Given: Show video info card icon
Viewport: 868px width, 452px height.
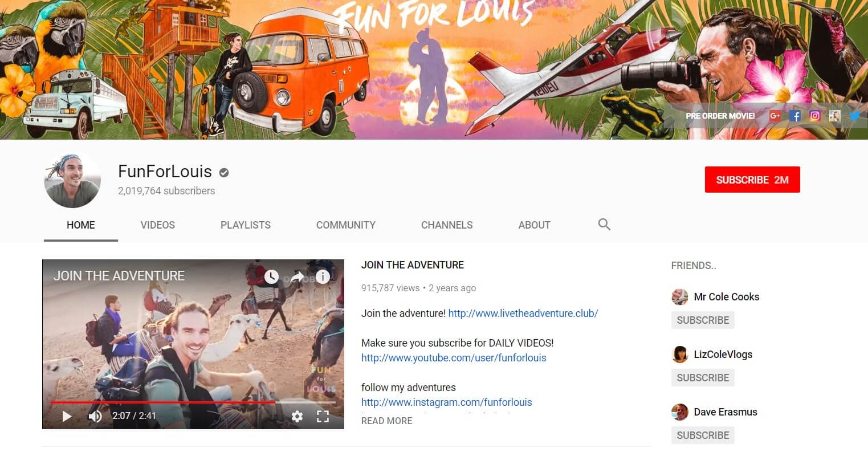Looking at the screenshot, I should pyautogui.click(x=323, y=277).
